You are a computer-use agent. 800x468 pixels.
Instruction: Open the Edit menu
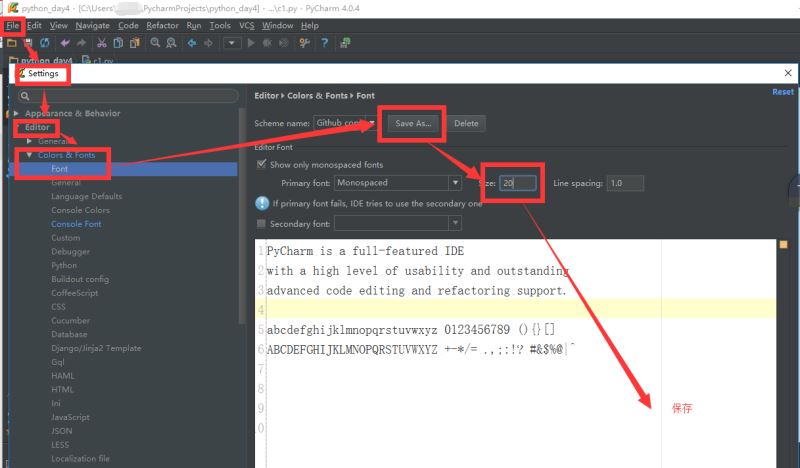point(34,26)
